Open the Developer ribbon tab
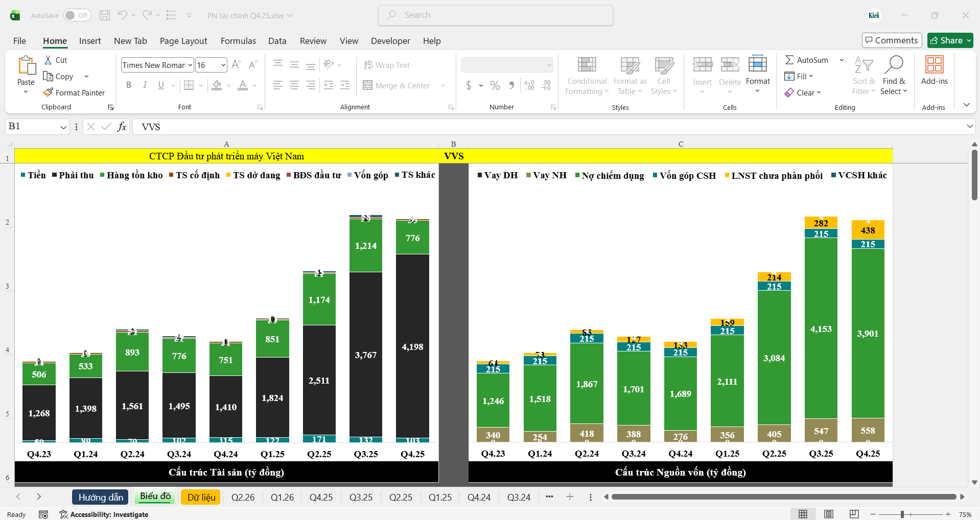980x520 pixels. tap(390, 41)
